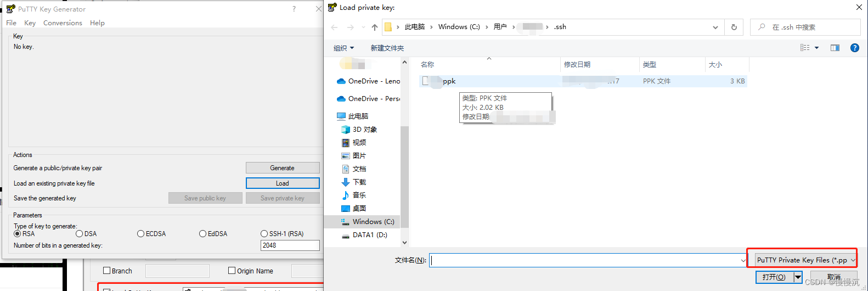The height and width of the screenshot is (291, 868).
Task: Open the 组织 dropdown menu
Action: click(344, 48)
